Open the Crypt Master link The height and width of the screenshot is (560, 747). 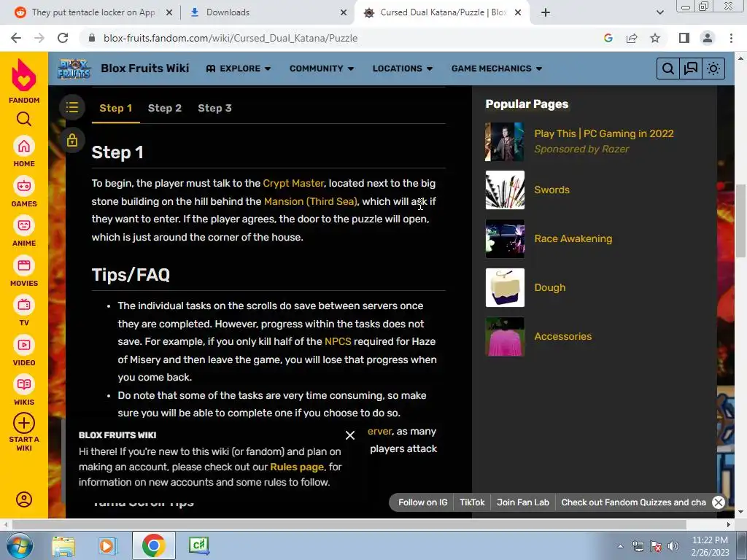click(x=293, y=183)
